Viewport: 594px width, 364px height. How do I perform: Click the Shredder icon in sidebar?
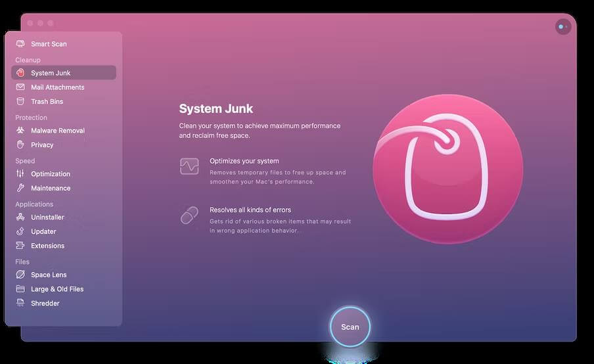pyautogui.click(x=20, y=304)
